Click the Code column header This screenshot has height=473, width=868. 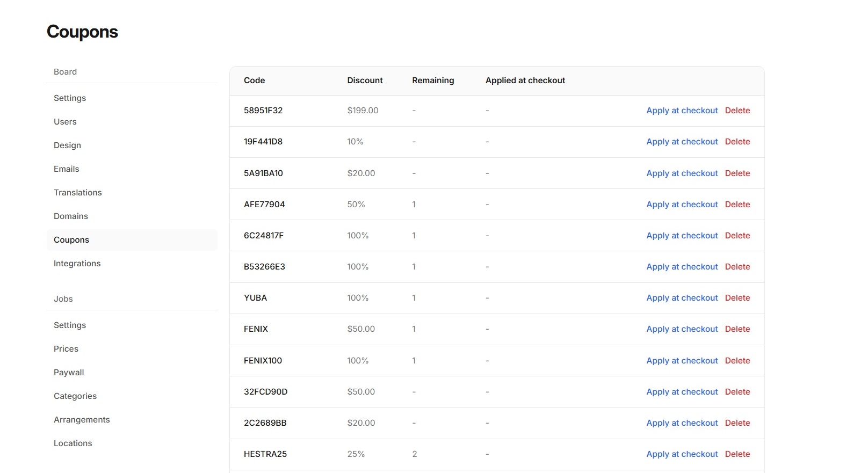[x=254, y=81]
